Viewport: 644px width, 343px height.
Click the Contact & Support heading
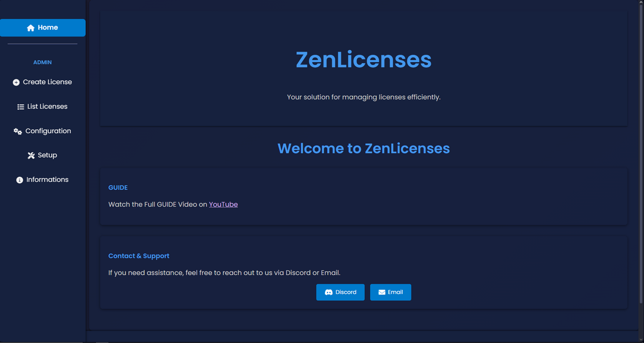click(139, 256)
